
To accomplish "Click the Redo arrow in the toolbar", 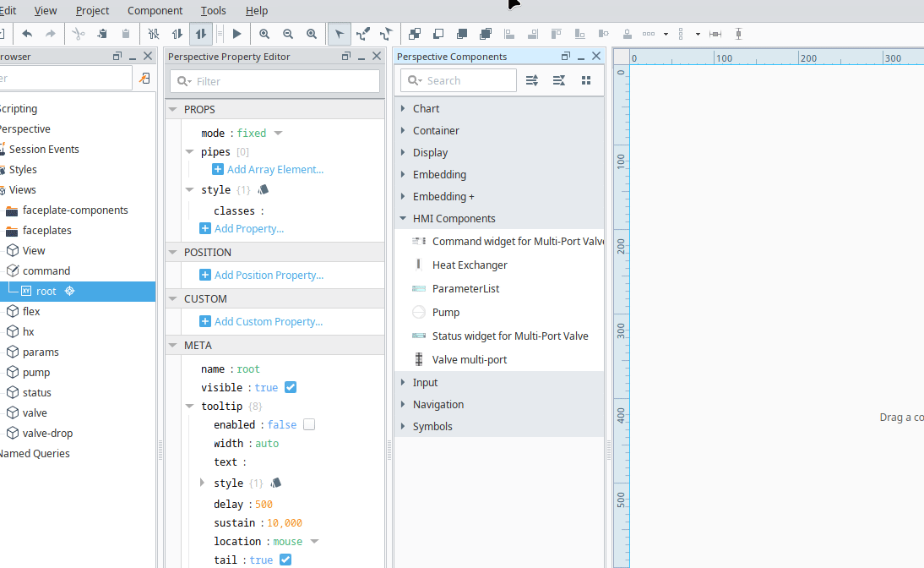I will [51, 34].
